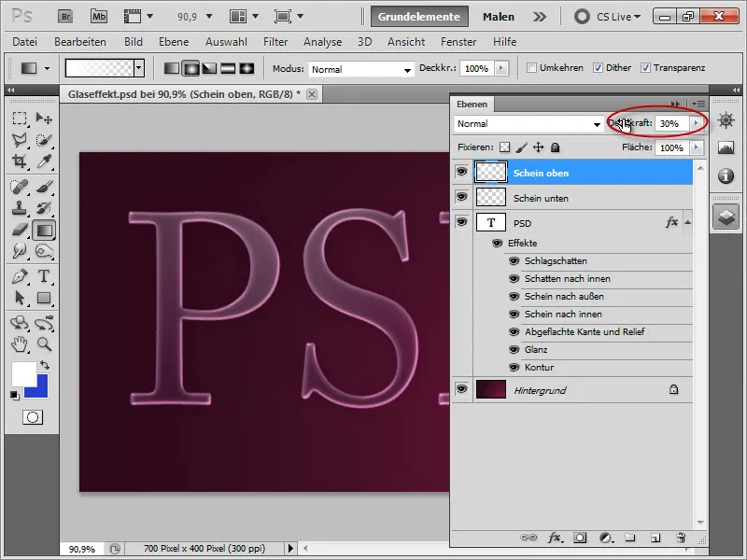Create new adjustment layer
The width and height of the screenshot is (747, 560).
point(605,539)
